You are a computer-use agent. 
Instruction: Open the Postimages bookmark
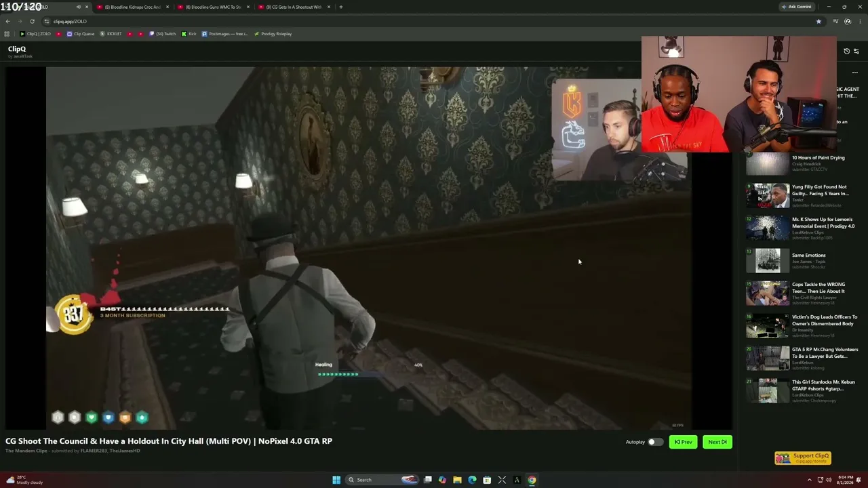(x=225, y=34)
